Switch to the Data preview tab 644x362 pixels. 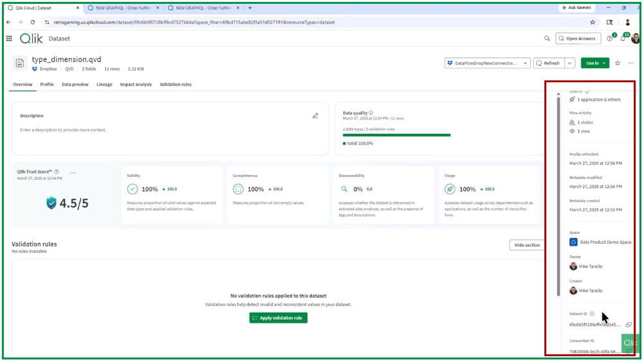[75, 84]
